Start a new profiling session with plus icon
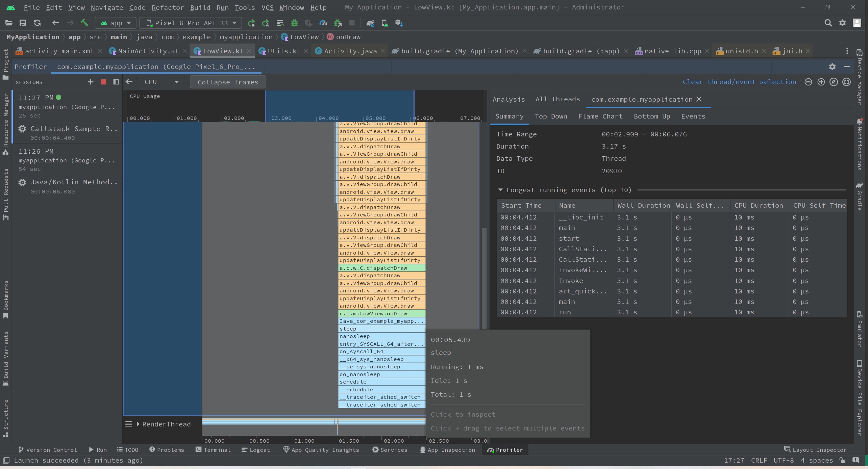The height and width of the screenshot is (469, 868). point(91,82)
